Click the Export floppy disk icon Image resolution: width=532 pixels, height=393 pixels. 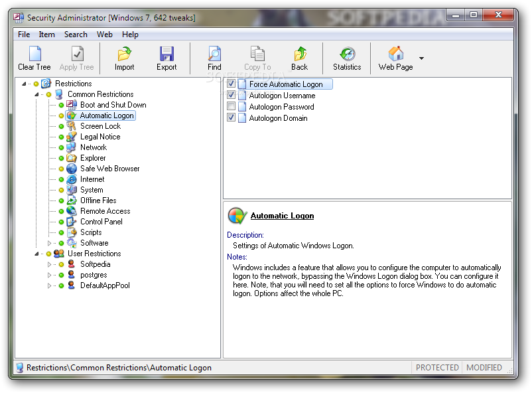point(166,54)
